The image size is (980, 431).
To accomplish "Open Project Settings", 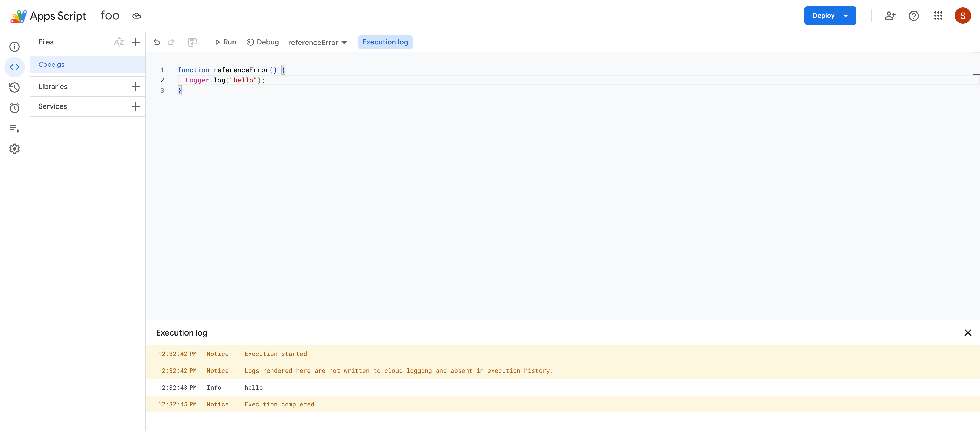I will 15,149.
